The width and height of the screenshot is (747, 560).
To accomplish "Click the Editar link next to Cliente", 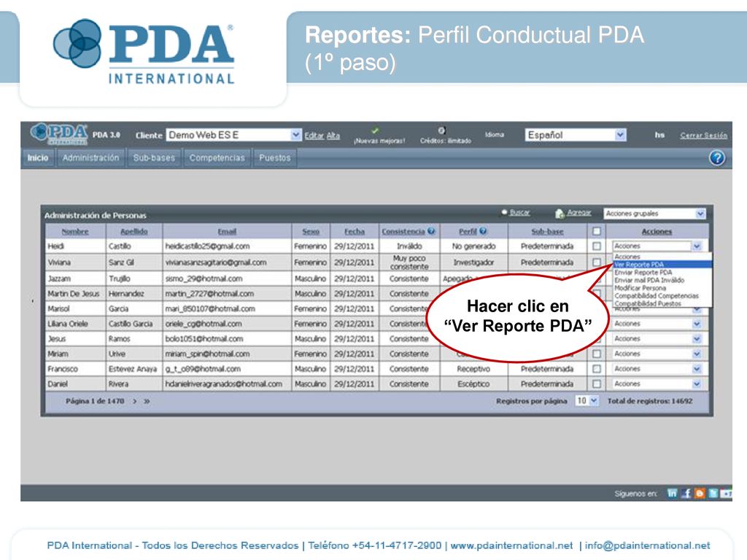I will pyautogui.click(x=314, y=136).
